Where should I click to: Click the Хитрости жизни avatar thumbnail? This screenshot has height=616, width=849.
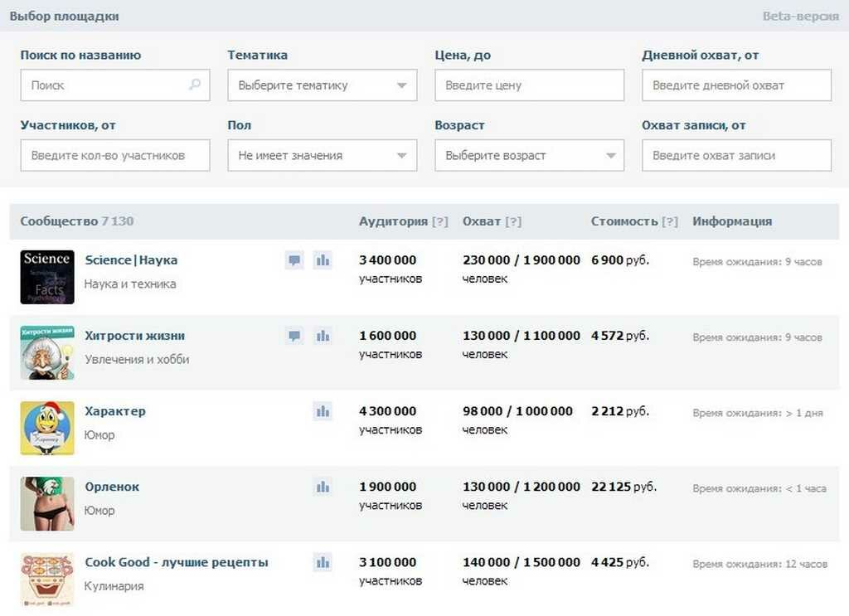pos(47,352)
